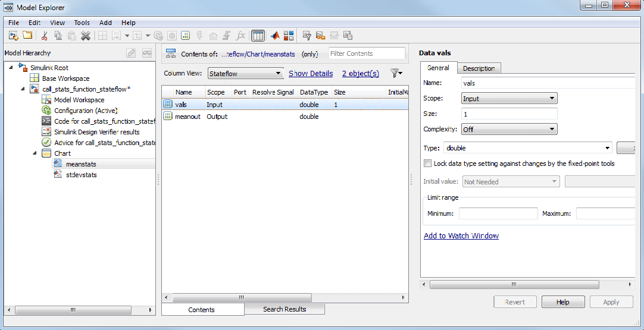Open the funnel filter options dropdown

coord(396,74)
